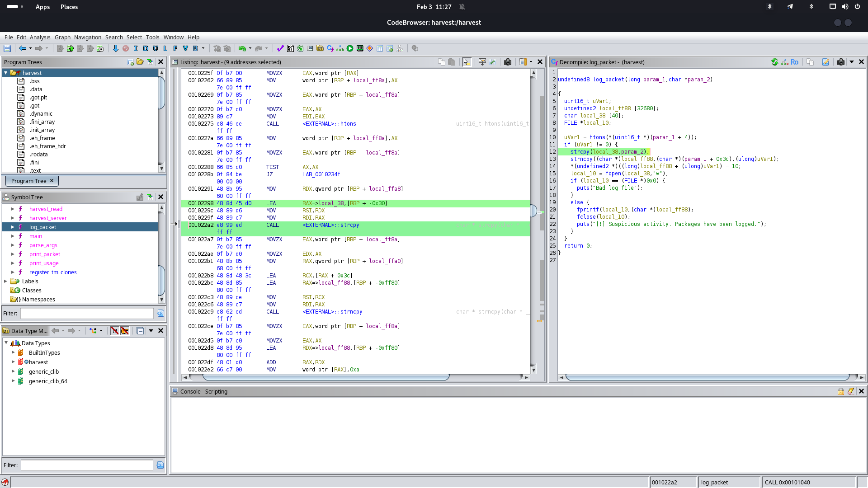The height and width of the screenshot is (488, 868).
Task: Open the Search menu
Action: (x=114, y=37)
